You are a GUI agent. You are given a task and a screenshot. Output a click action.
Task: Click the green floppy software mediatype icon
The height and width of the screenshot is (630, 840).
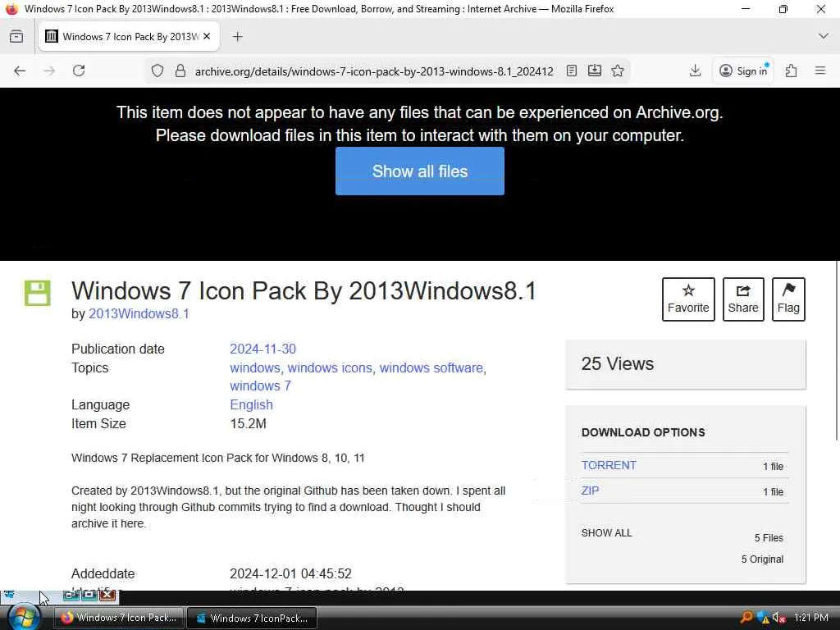pos(38,293)
